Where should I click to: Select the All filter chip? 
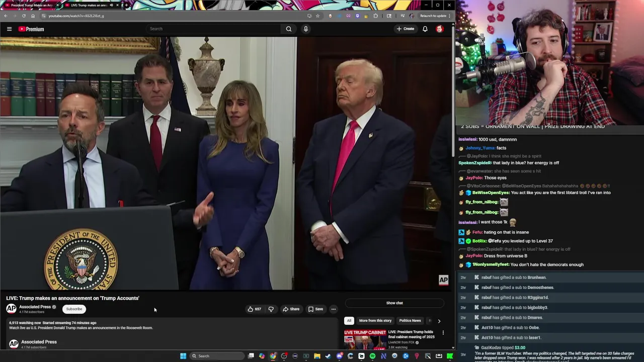point(349,321)
